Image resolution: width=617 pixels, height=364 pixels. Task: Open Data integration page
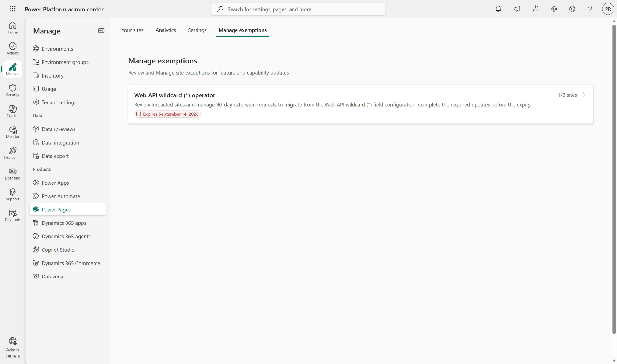tap(68, 142)
